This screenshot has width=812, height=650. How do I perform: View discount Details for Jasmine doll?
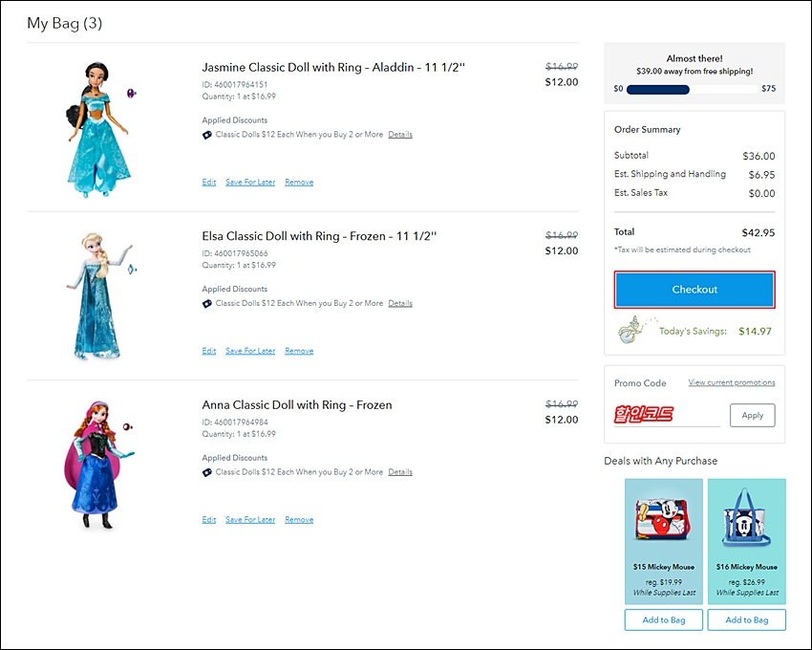[400, 134]
